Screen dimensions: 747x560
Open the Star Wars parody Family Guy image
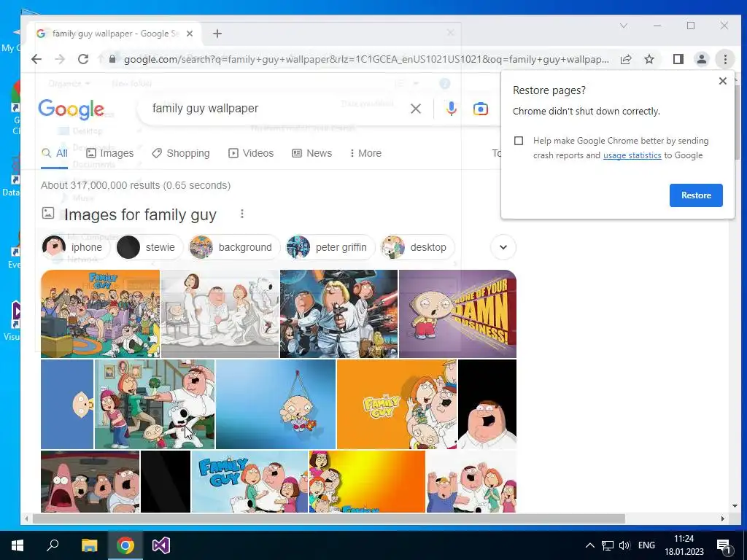338,314
